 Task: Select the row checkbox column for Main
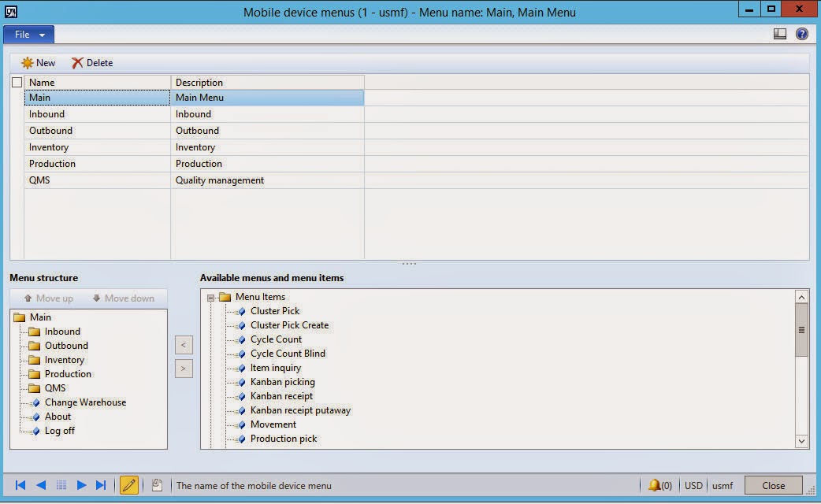pyautogui.click(x=17, y=98)
